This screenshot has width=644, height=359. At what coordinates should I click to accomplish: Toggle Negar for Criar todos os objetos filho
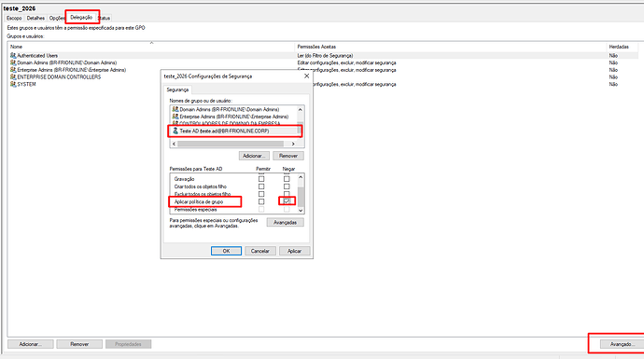(x=287, y=186)
